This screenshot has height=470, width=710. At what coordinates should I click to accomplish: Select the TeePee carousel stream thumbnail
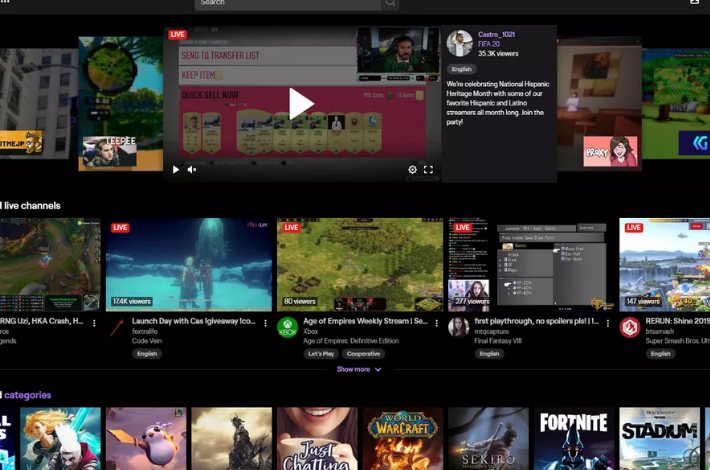tap(120, 104)
